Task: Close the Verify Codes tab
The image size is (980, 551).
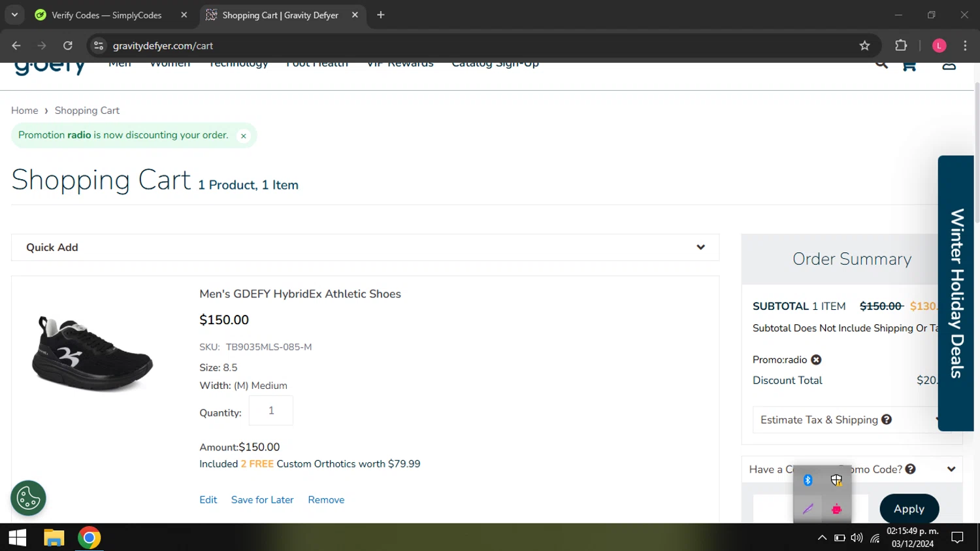Action: [x=184, y=15]
